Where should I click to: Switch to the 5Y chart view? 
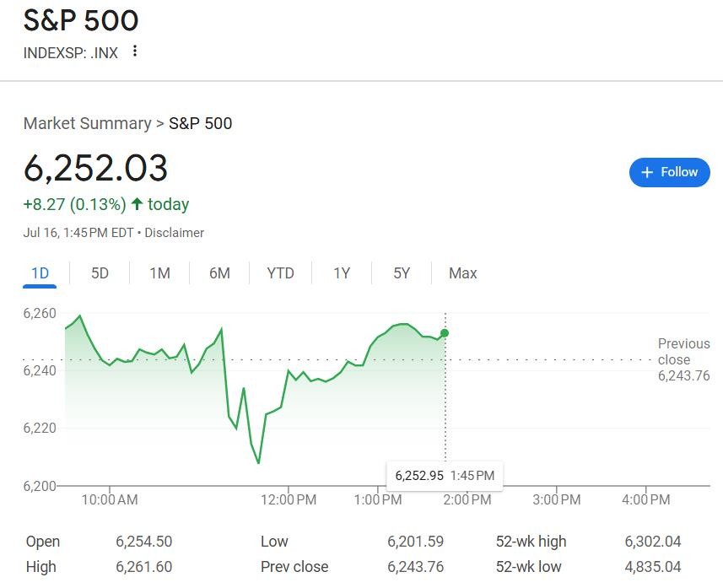coord(402,273)
